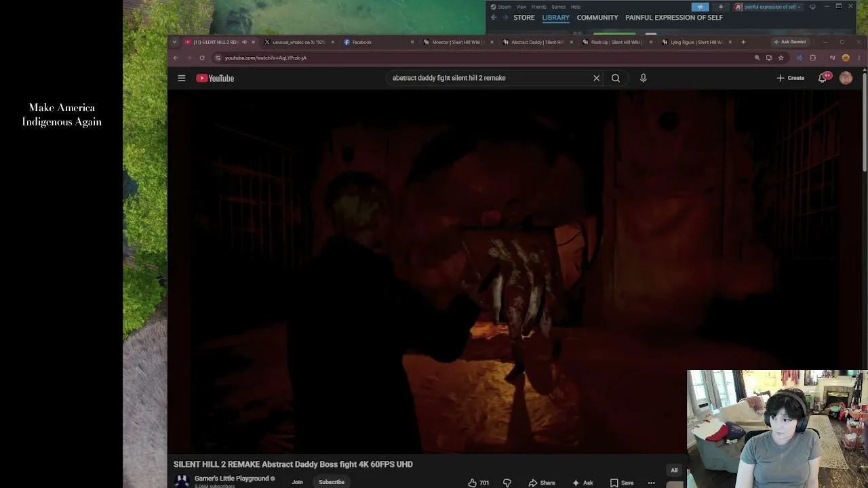Open the Create menu on YouTube

pyautogui.click(x=791, y=78)
